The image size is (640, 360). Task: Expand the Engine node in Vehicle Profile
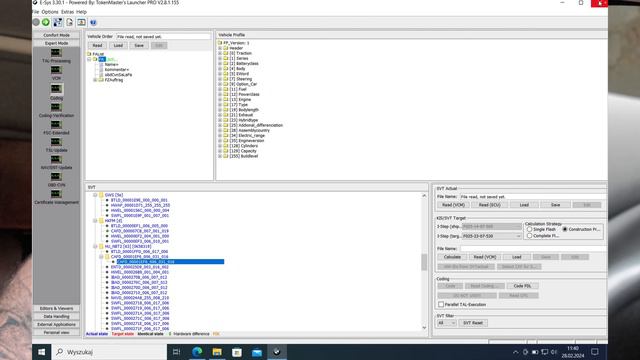[x=220, y=100]
